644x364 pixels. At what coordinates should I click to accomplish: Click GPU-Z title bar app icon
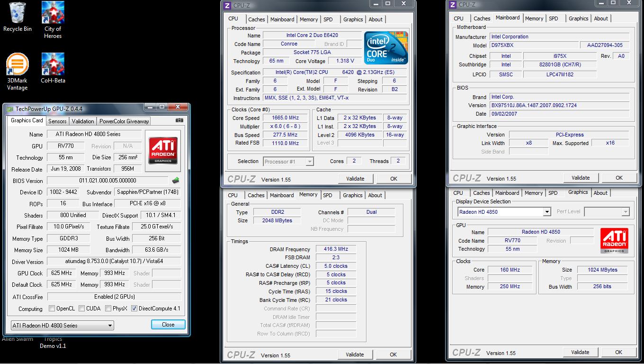tap(9, 109)
